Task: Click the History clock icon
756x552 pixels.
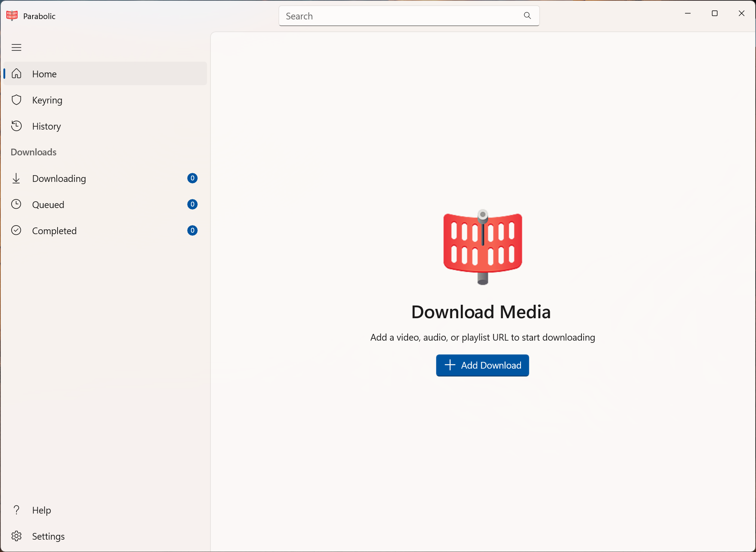Action: tap(16, 126)
